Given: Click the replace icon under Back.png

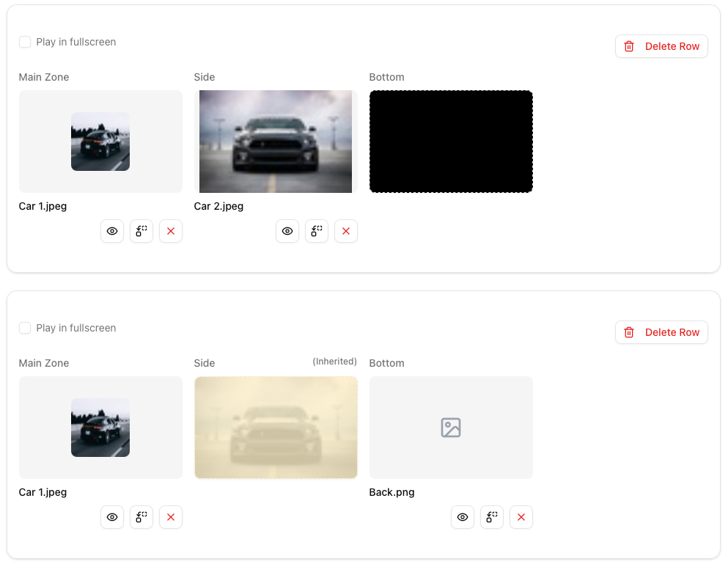Looking at the screenshot, I should 492,517.
